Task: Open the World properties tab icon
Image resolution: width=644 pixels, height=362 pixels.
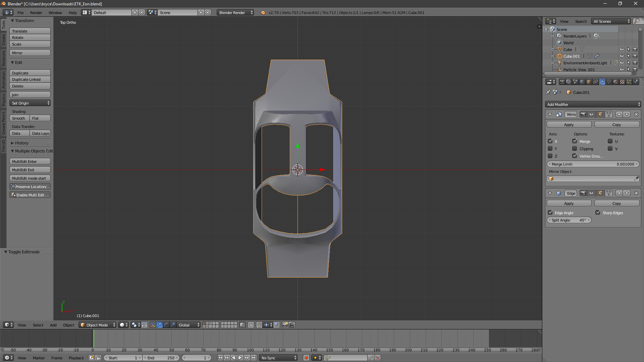Action: tap(582, 82)
